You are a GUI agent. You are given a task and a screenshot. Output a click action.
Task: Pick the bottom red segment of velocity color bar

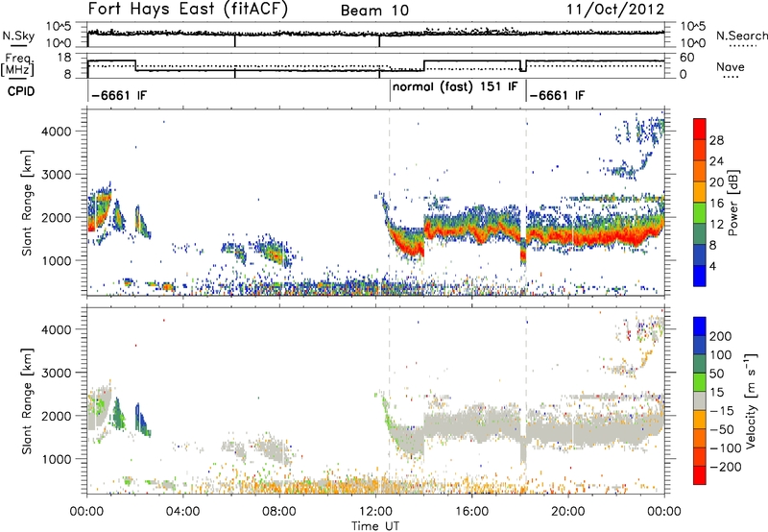coord(700,475)
